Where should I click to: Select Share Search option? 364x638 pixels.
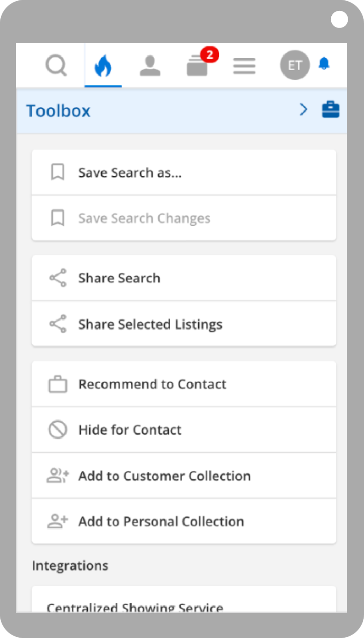pyautogui.click(x=119, y=278)
